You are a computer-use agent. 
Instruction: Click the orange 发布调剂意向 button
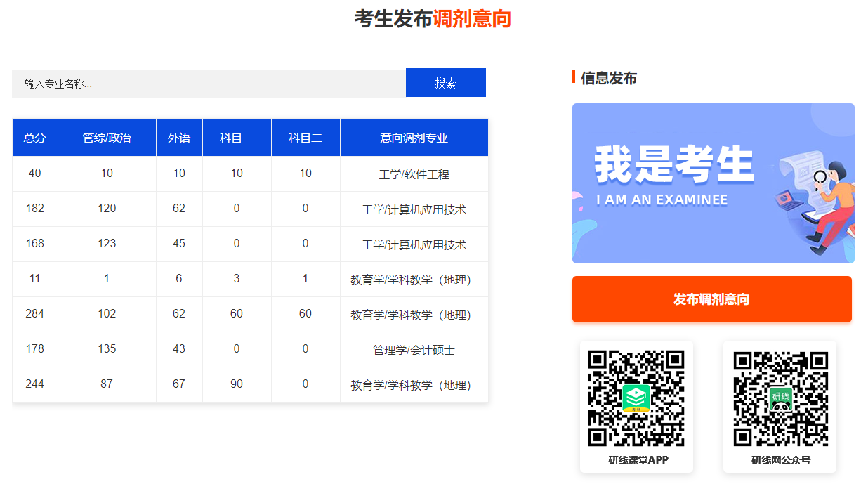711,299
